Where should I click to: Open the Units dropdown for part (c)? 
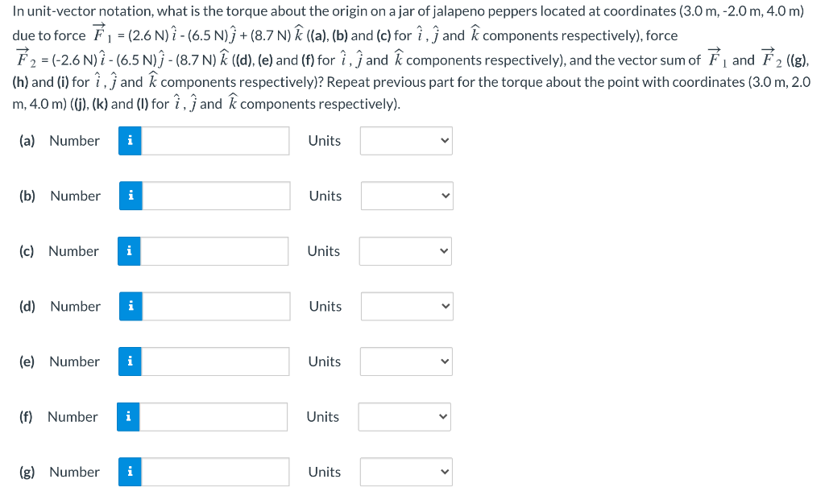[x=405, y=251]
